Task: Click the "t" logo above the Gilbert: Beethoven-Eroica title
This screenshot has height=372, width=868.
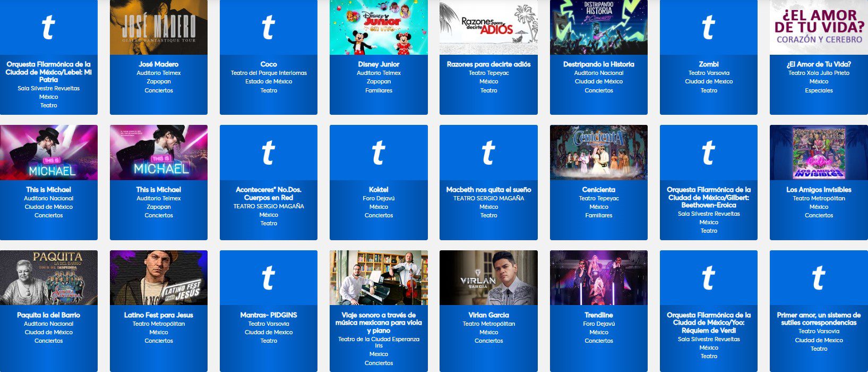Action: (709, 153)
